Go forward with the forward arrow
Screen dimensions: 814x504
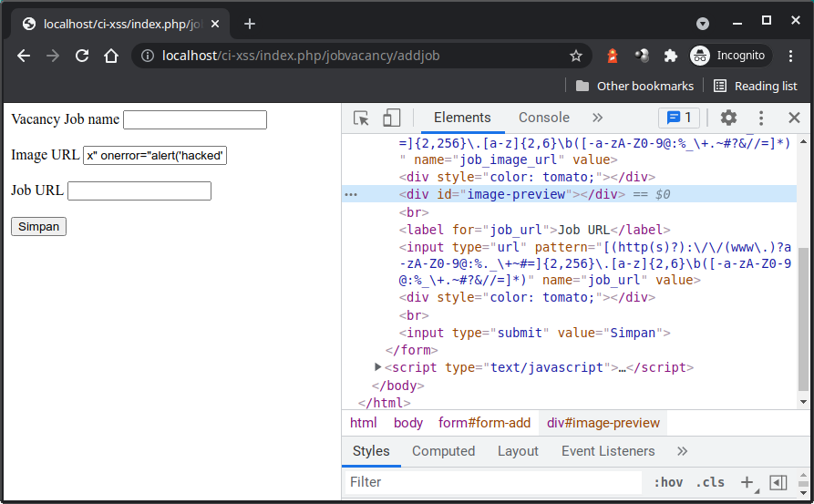coord(53,56)
